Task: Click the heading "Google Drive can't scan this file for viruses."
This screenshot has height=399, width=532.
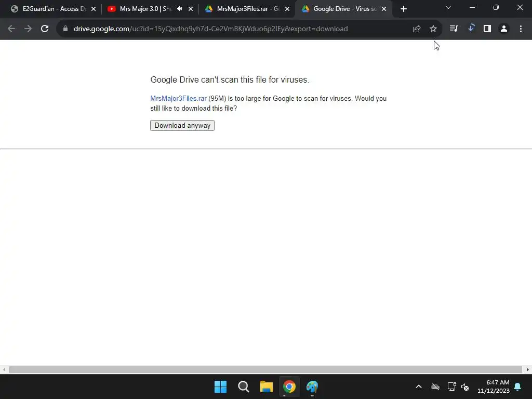Action: (x=230, y=79)
